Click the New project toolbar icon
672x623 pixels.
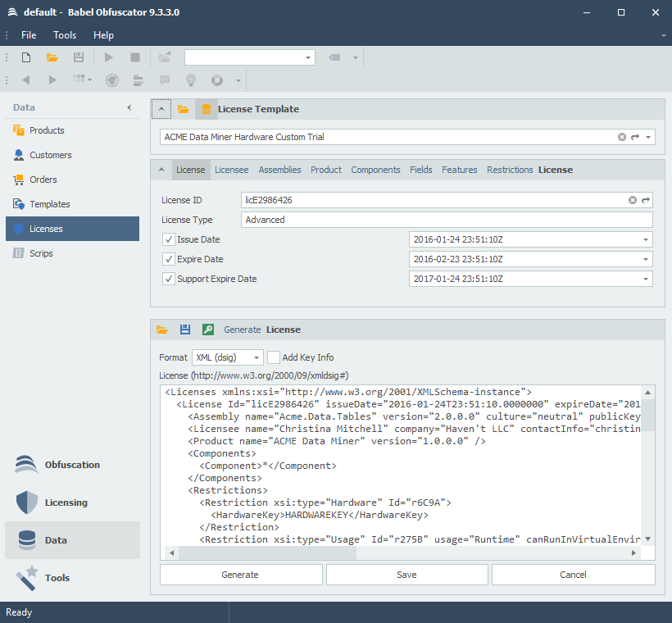(26, 57)
